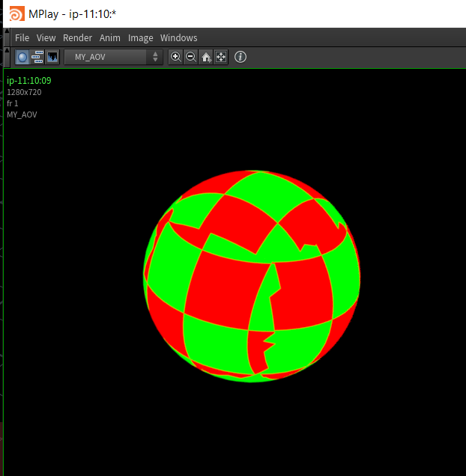The image size is (466, 476).
Task: Open the Anim menu
Action: tap(109, 38)
